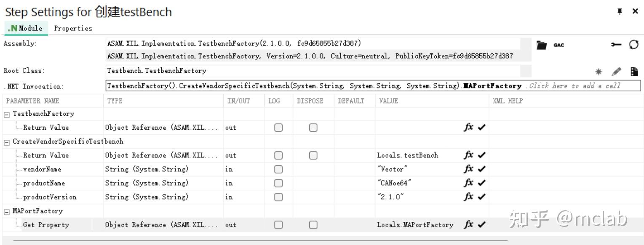Image resolution: width=644 pixels, height=245 pixels.
Task: Click the wrench icon beside Assembly
Action: [x=616, y=45]
